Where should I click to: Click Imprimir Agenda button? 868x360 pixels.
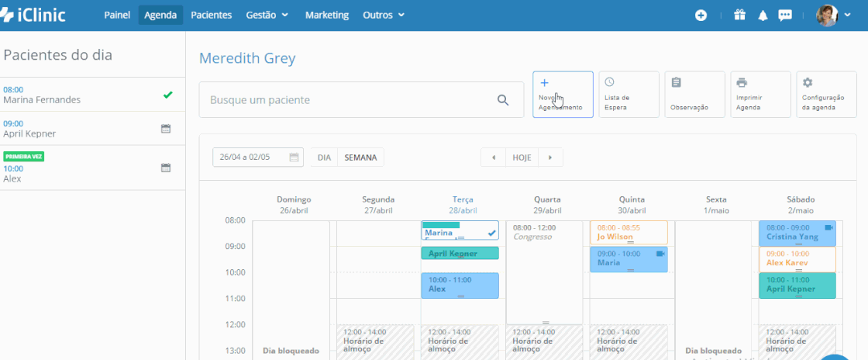point(760,94)
